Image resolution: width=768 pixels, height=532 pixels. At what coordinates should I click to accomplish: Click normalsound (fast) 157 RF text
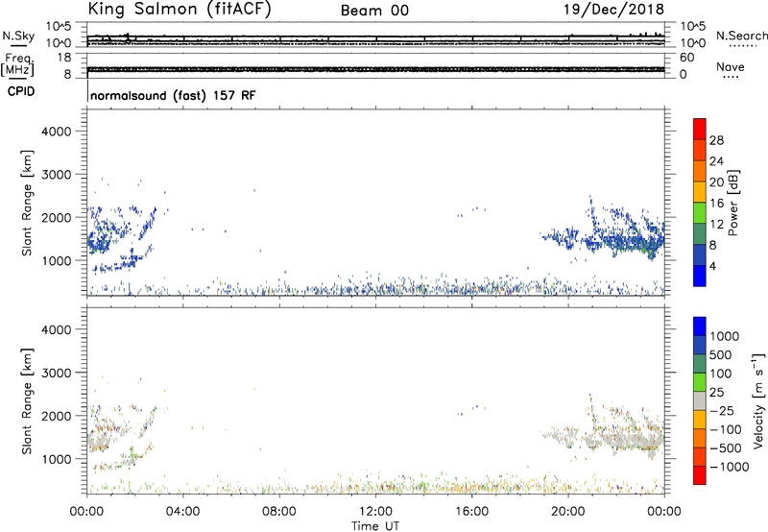pos(173,95)
